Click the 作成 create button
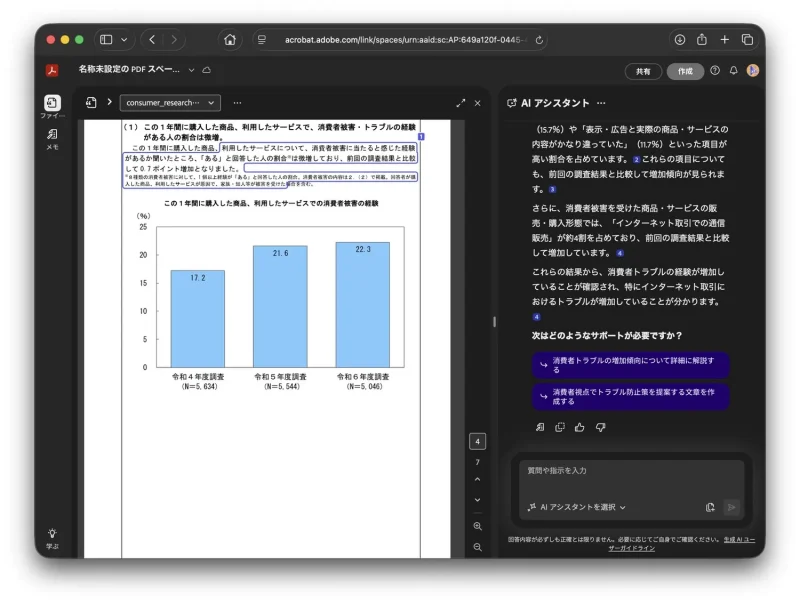Screen dimensions: 800x604 pyautogui.click(x=685, y=71)
